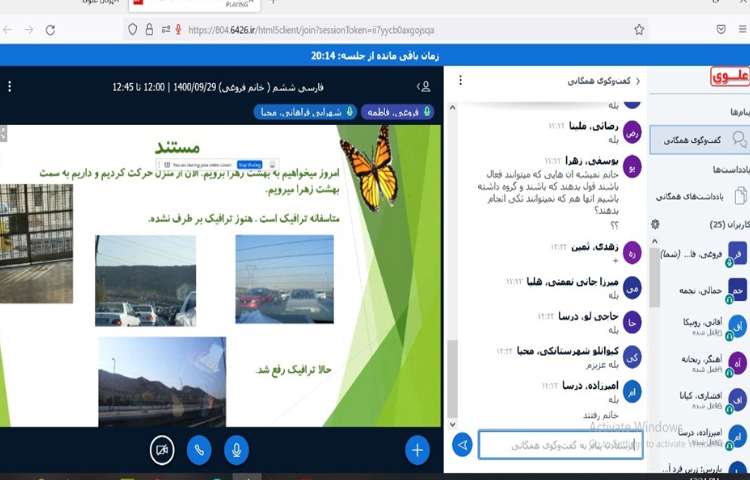The width and height of the screenshot is (750, 480).
Task: Select user فروغی (شما) in the user list
Action: click(704, 255)
